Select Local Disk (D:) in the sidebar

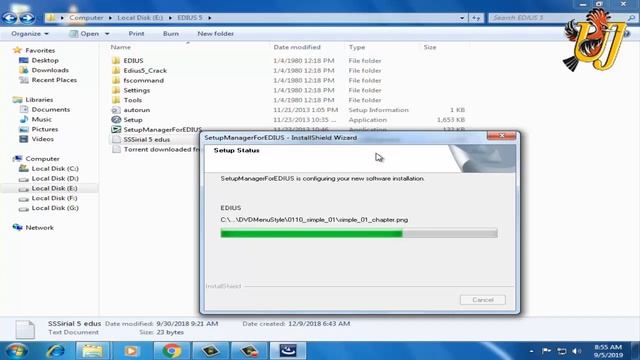coord(55,178)
